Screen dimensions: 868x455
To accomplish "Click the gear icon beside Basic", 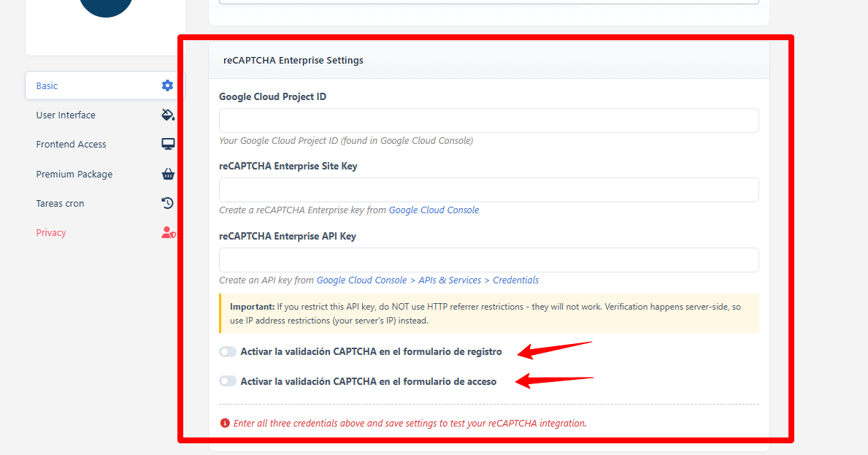I will pyautogui.click(x=167, y=85).
